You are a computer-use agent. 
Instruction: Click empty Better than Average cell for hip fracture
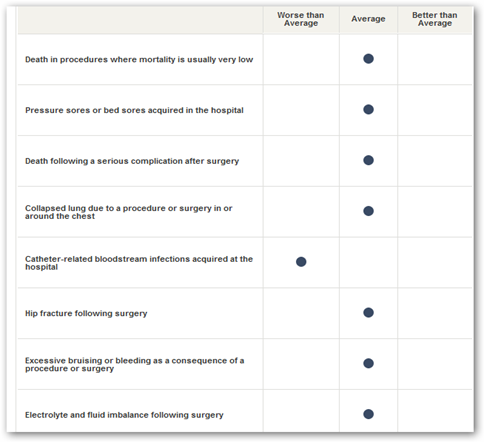(x=435, y=313)
